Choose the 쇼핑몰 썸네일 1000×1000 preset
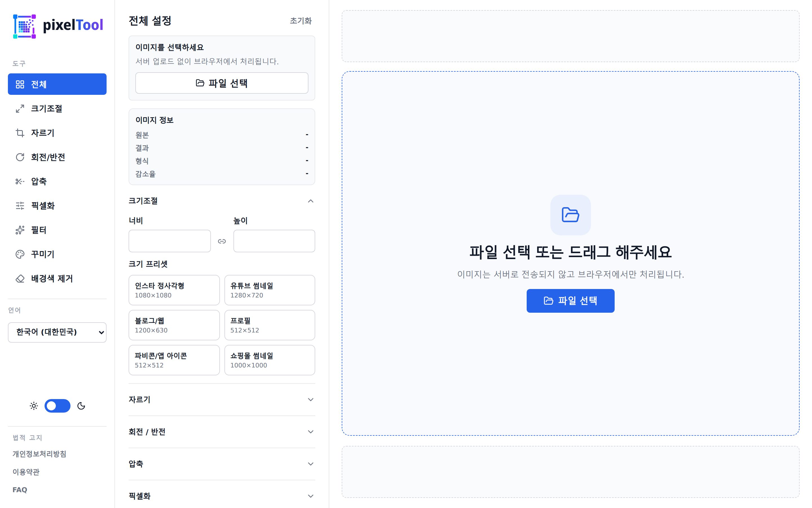Viewport: 812px width, 508px height. coord(270,360)
